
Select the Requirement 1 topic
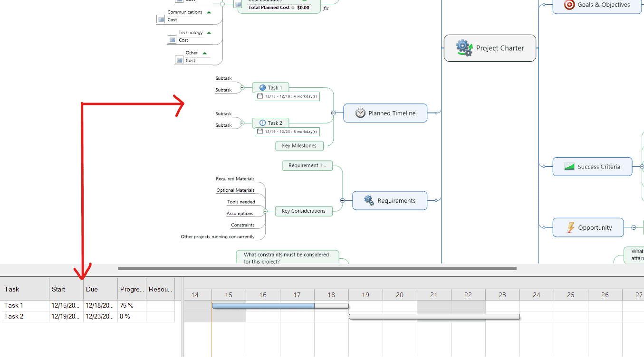pyautogui.click(x=307, y=165)
